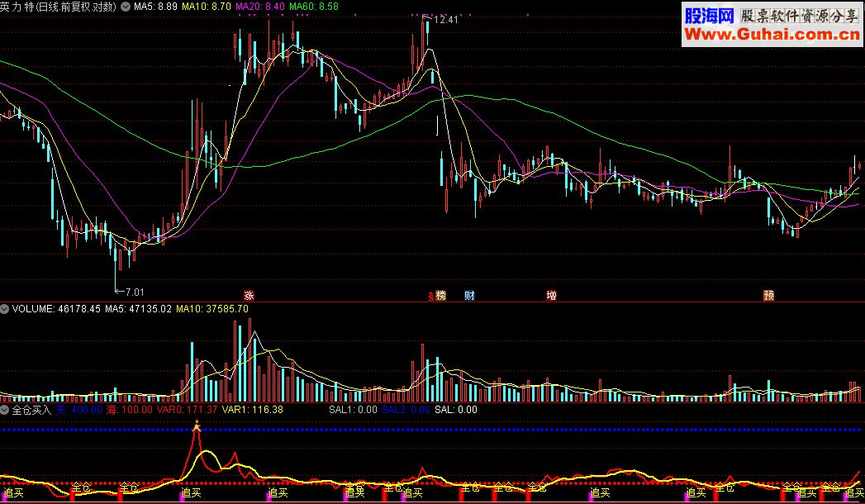Click the 7.01 low price label
Screen dimensions: 865x504
pyautogui.click(x=135, y=292)
